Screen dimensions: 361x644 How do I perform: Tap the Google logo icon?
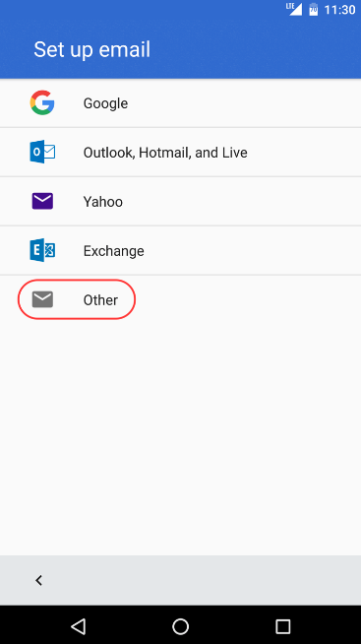coord(42,102)
